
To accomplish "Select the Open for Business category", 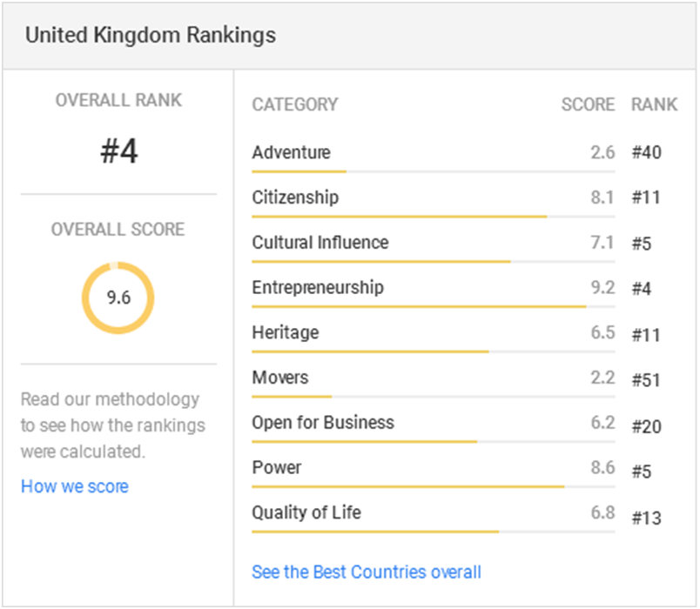I will tap(323, 423).
